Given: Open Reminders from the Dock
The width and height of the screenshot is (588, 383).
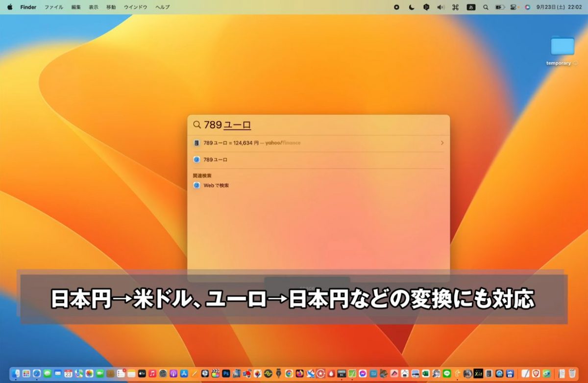Looking at the screenshot, I should [x=121, y=374].
